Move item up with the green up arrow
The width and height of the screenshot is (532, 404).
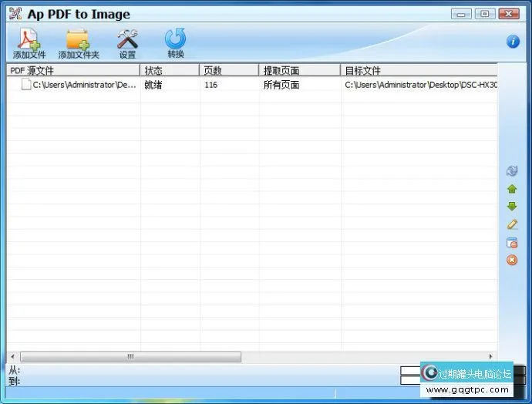click(512, 189)
